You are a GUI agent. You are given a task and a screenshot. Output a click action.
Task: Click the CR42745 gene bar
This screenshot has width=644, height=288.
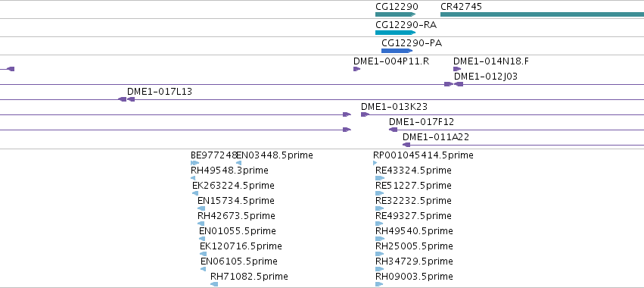[x=542, y=14]
